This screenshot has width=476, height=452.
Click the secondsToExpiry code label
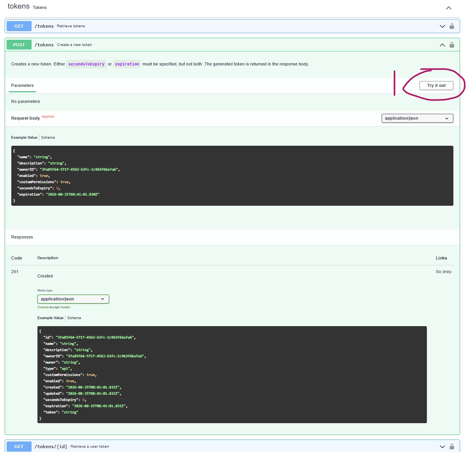(87, 64)
